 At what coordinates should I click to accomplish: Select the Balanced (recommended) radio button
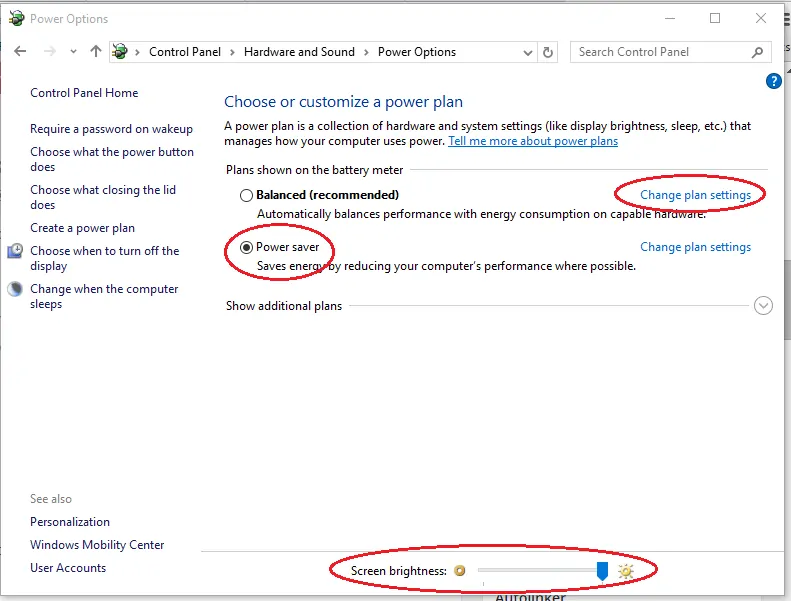246,195
